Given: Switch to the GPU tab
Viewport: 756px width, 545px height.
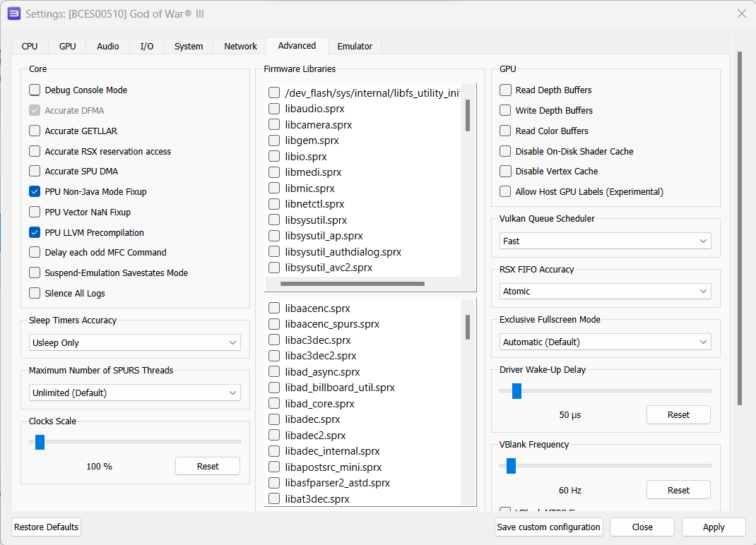Looking at the screenshot, I should (68, 47).
